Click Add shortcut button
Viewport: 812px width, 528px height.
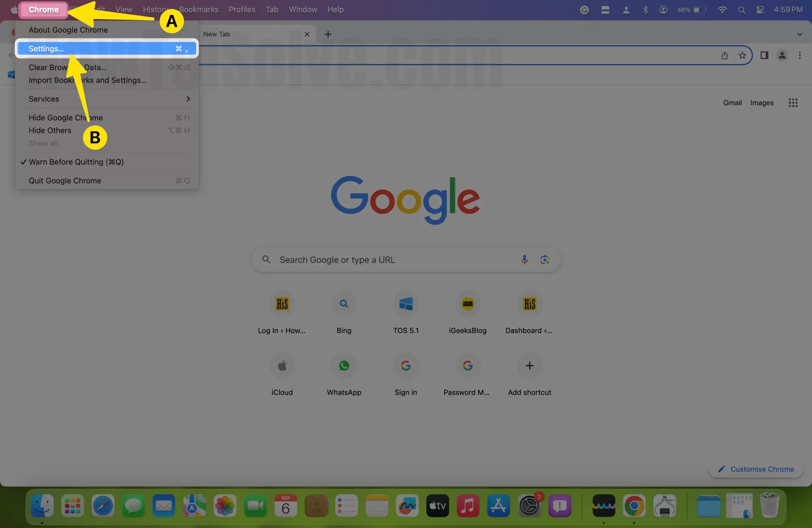(x=529, y=375)
